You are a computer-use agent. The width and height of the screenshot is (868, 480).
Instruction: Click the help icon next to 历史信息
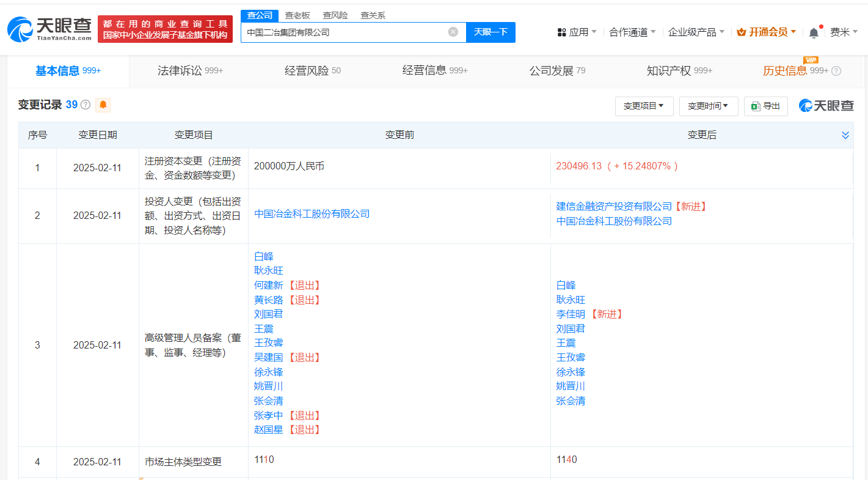(x=836, y=71)
